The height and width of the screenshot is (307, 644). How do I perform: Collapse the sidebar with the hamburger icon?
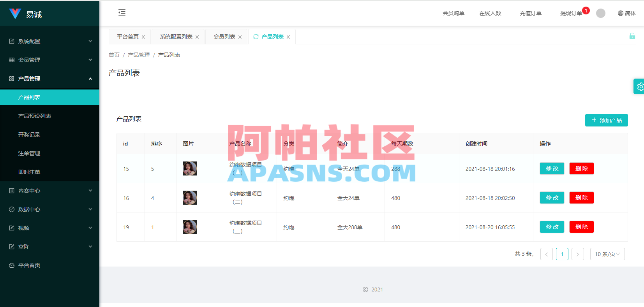point(122,12)
